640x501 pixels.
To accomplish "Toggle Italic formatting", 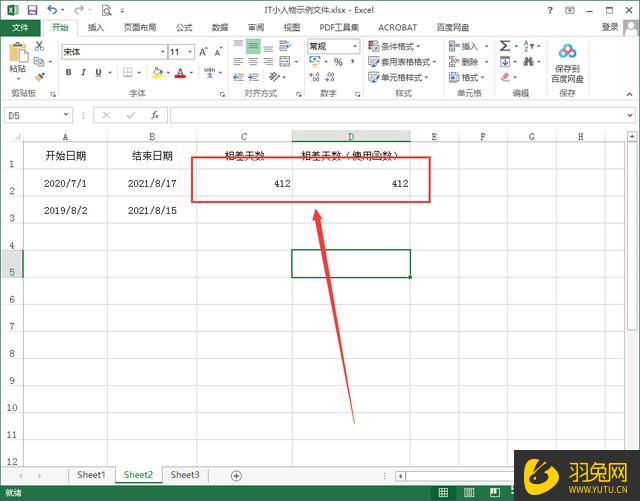I will [x=83, y=72].
